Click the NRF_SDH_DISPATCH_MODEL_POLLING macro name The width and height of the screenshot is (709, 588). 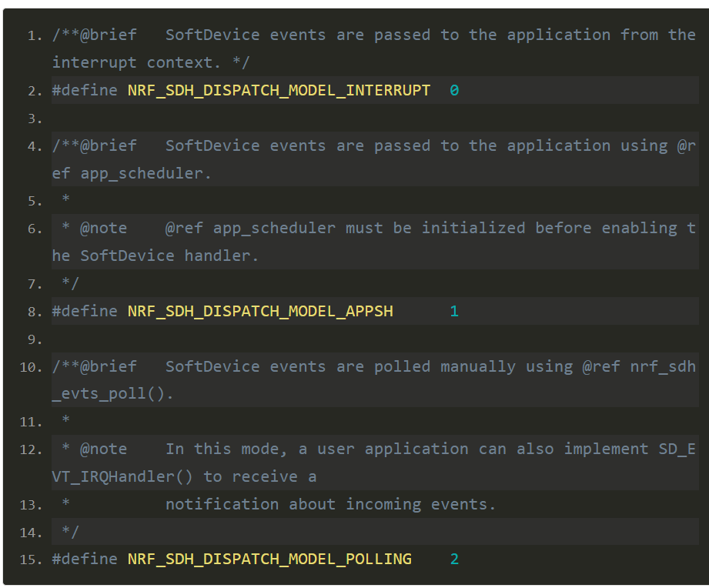pos(269,559)
